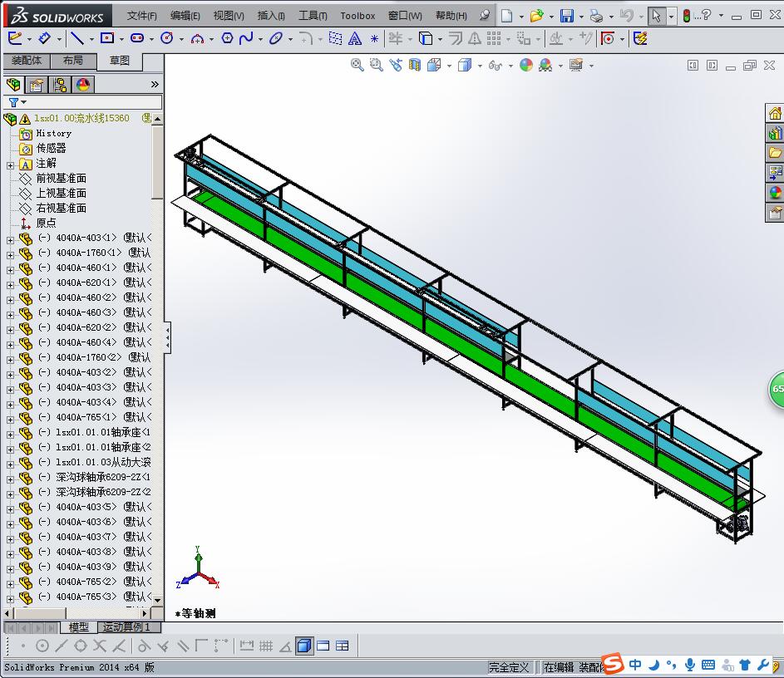Open the PropertyManager panel tab
The height and width of the screenshot is (678, 784).
coord(36,85)
